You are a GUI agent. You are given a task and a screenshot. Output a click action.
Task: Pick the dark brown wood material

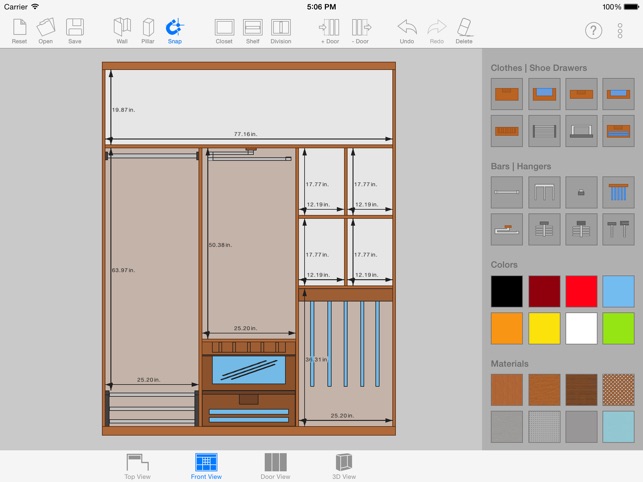[581, 390]
